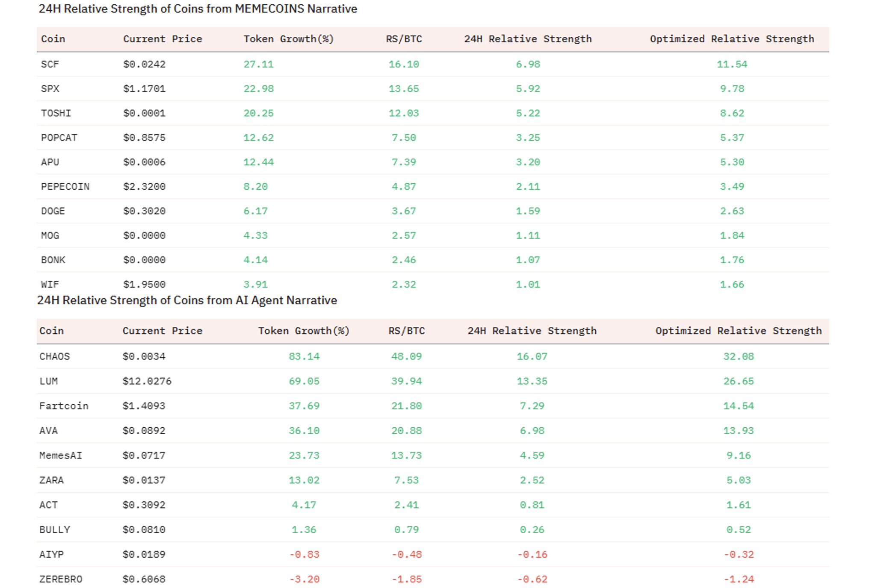Select the 6.17 DOGE token growth value
The width and height of the screenshot is (869, 588).
[x=255, y=211]
